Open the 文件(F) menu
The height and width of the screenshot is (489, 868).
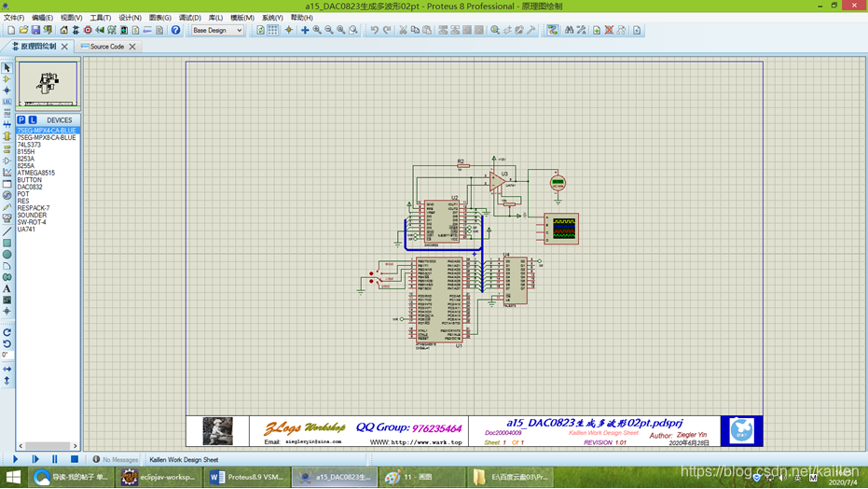[14, 18]
